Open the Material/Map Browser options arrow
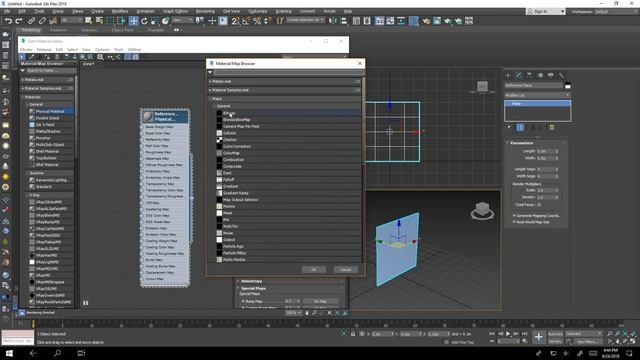 210,73
